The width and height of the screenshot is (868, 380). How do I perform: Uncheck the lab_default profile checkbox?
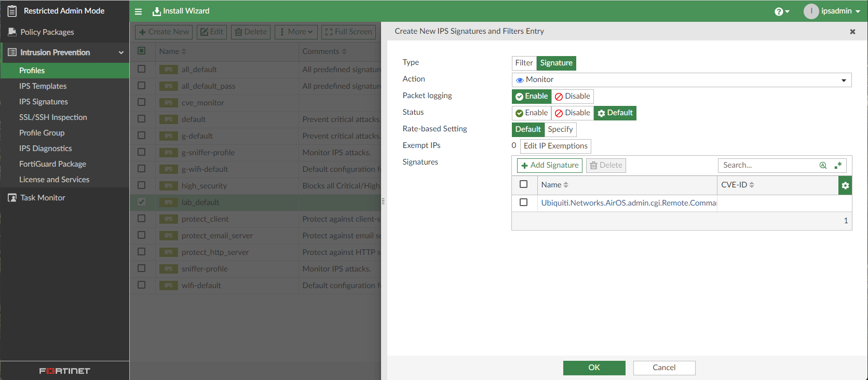pyautogui.click(x=141, y=202)
